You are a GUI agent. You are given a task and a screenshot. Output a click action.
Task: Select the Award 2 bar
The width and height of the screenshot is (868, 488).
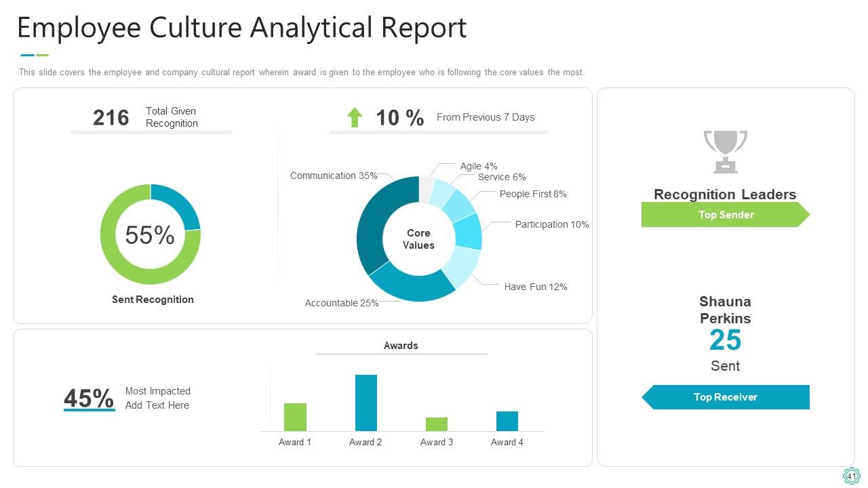coord(366,403)
